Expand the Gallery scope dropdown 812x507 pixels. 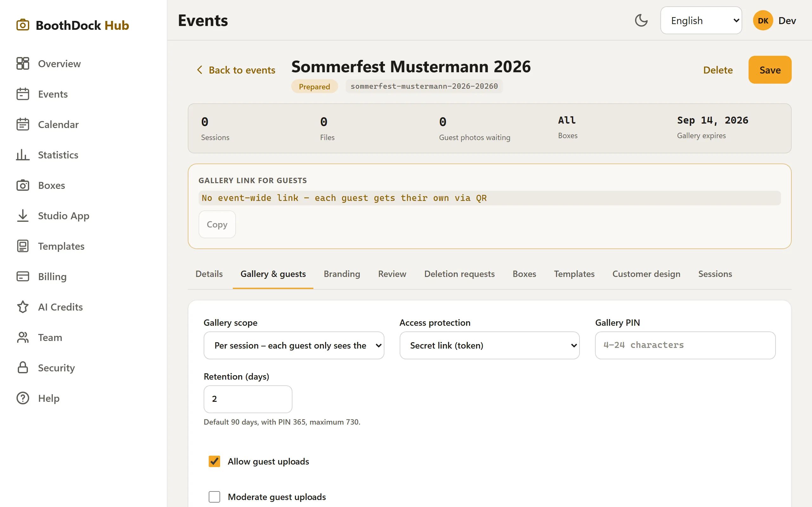coord(294,345)
